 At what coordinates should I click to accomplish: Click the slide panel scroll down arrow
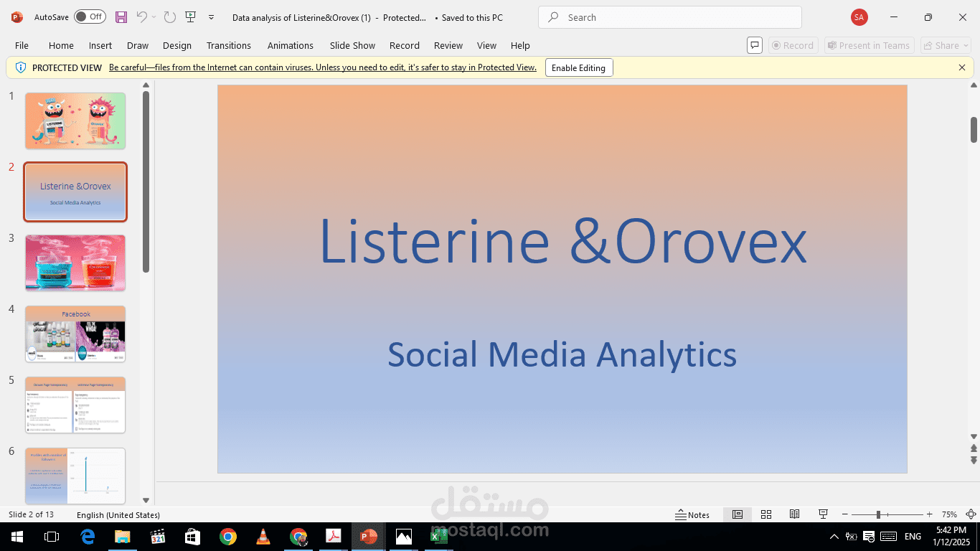(x=146, y=500)
